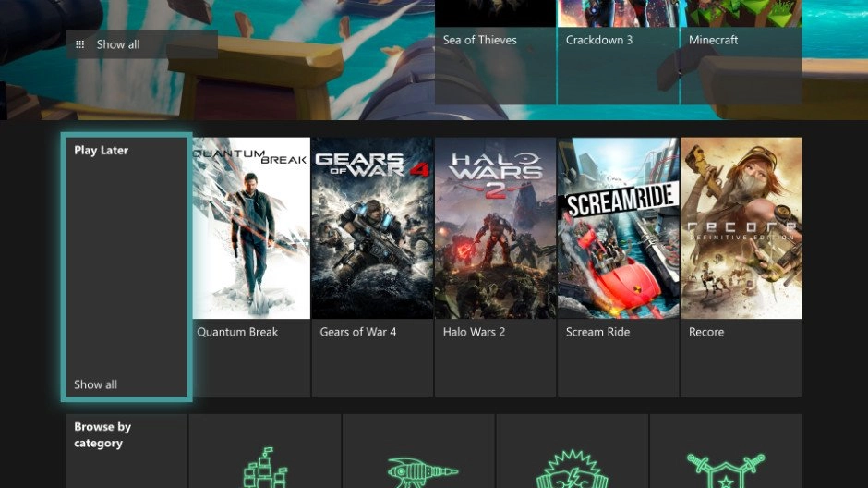Open the Quantum Break cover art
This screenshot has height=488, width=868.
pyautogui.click(x=251, y=228)
